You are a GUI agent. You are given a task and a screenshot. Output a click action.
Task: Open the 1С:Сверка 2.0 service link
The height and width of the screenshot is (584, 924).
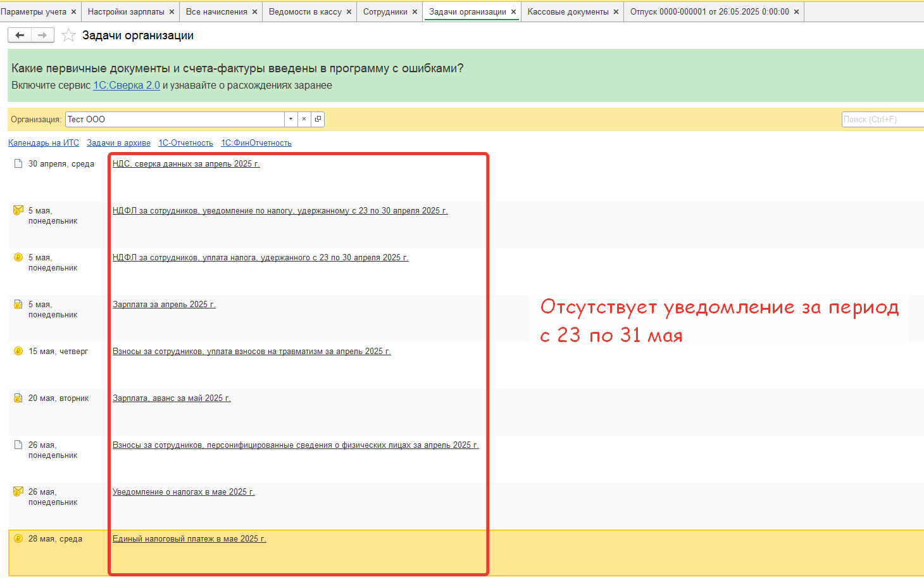point(127,86)
